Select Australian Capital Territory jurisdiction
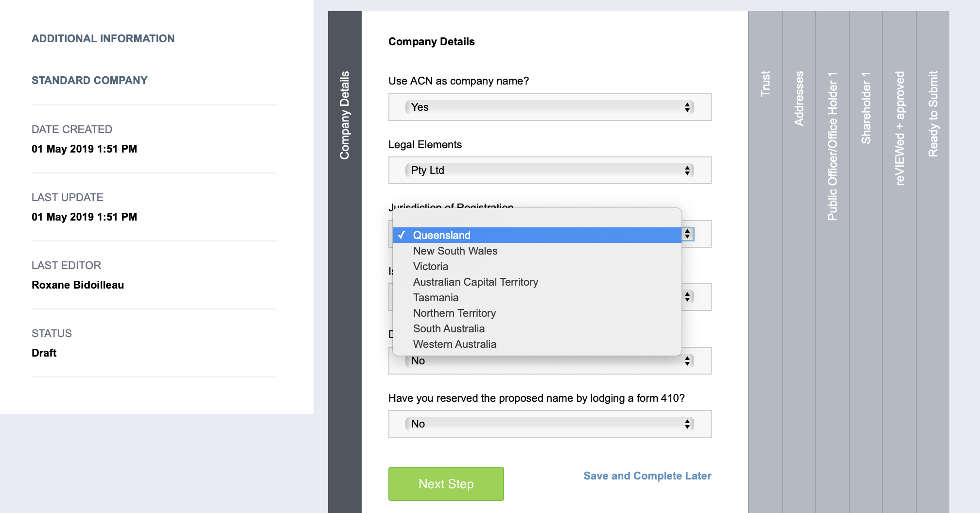Image resolution: width=980 pixels, height=513 pixels. [475, 282]
